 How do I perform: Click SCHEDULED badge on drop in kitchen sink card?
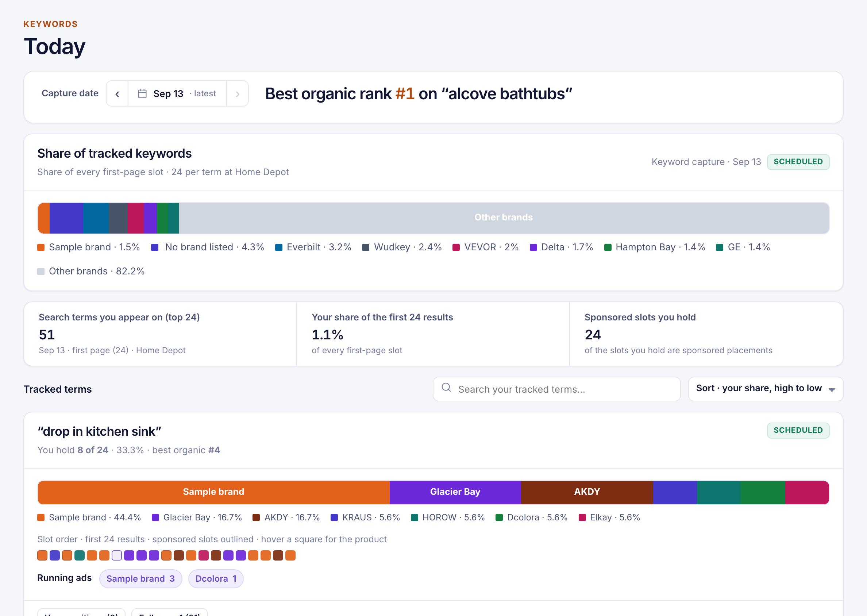798,430
